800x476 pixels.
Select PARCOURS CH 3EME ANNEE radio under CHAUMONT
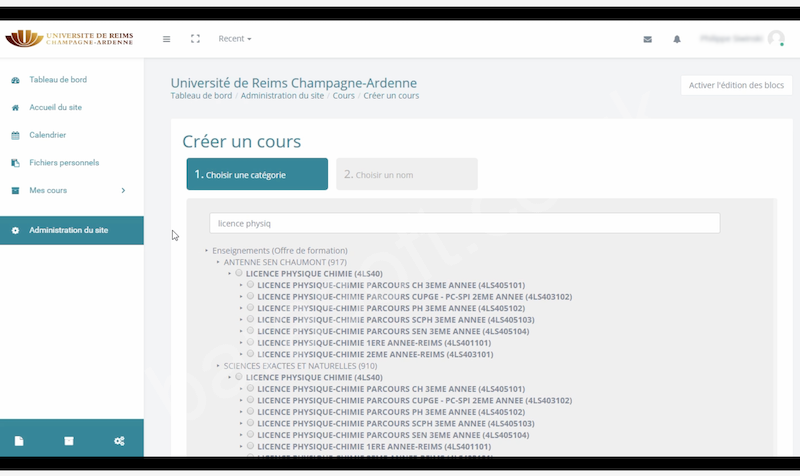(x=250, y=284)
